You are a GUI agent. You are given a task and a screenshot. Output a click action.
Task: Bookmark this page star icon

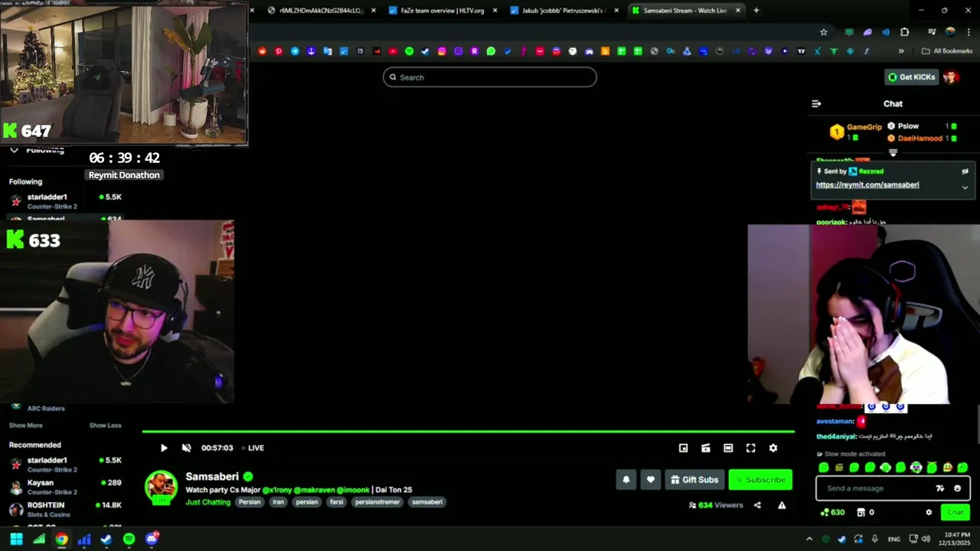(x=824, y=32)
